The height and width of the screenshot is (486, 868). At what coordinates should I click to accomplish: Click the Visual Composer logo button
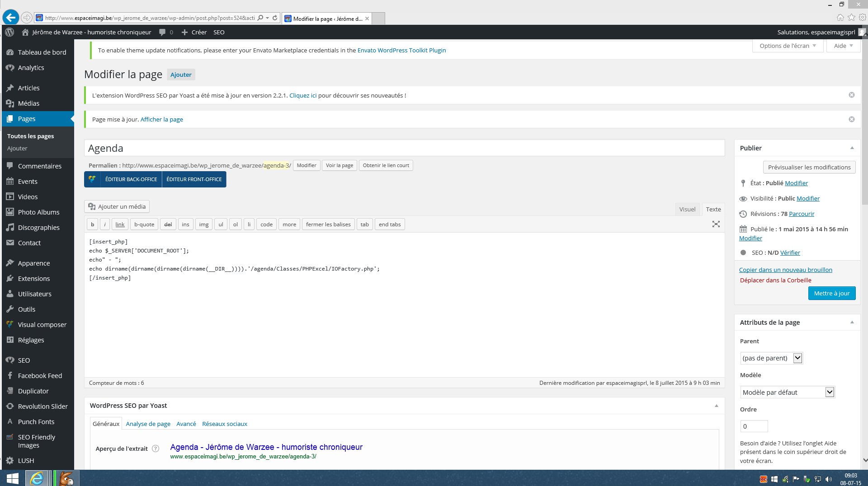92,179
